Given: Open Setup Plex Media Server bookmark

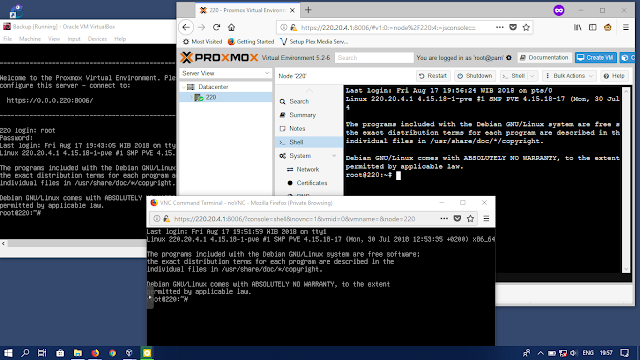Looking at the screenshot, I should point(314,42).
